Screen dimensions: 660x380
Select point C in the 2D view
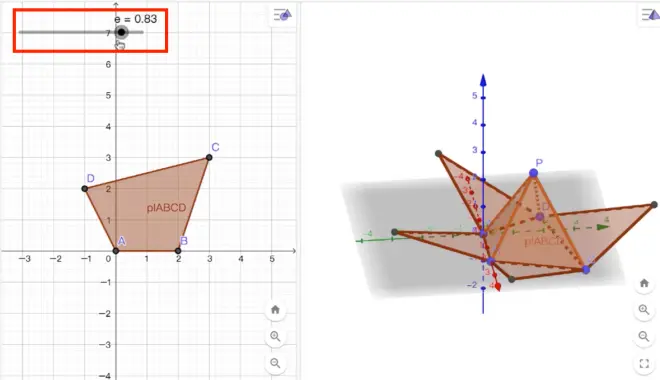[209, 157]
